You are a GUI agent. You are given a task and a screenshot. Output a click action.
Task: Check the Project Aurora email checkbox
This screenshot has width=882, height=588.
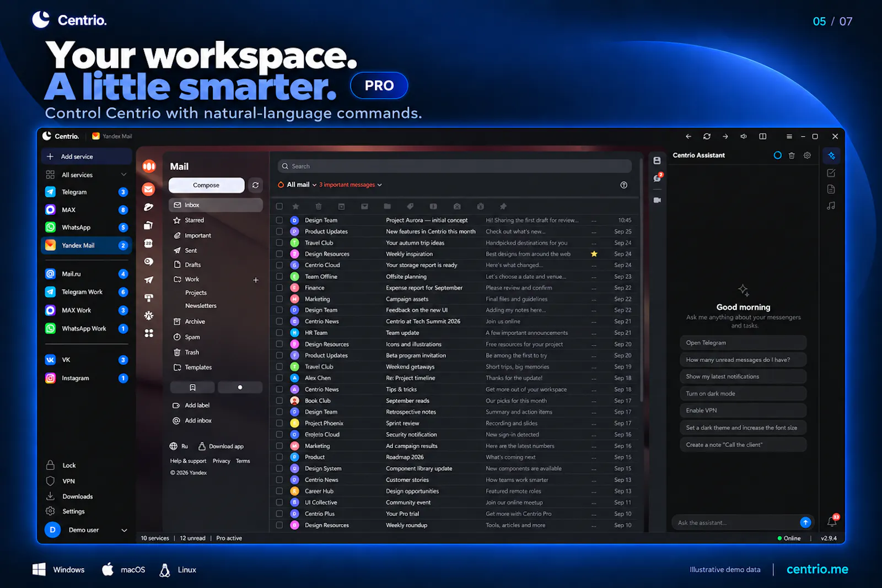(x=279, y=220)
